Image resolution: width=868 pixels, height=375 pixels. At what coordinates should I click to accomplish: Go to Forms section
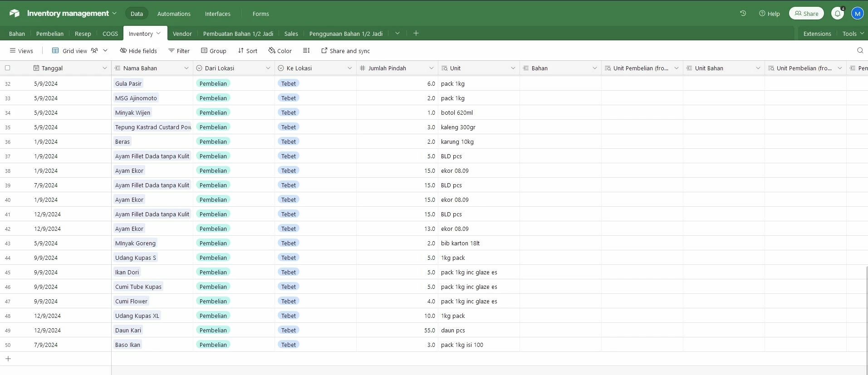(261, 14)
